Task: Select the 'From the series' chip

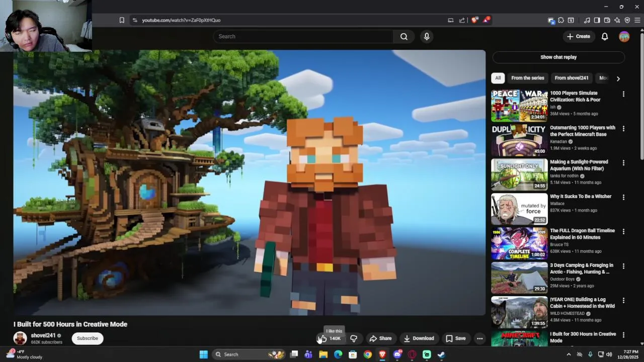Action: (528, 78)
